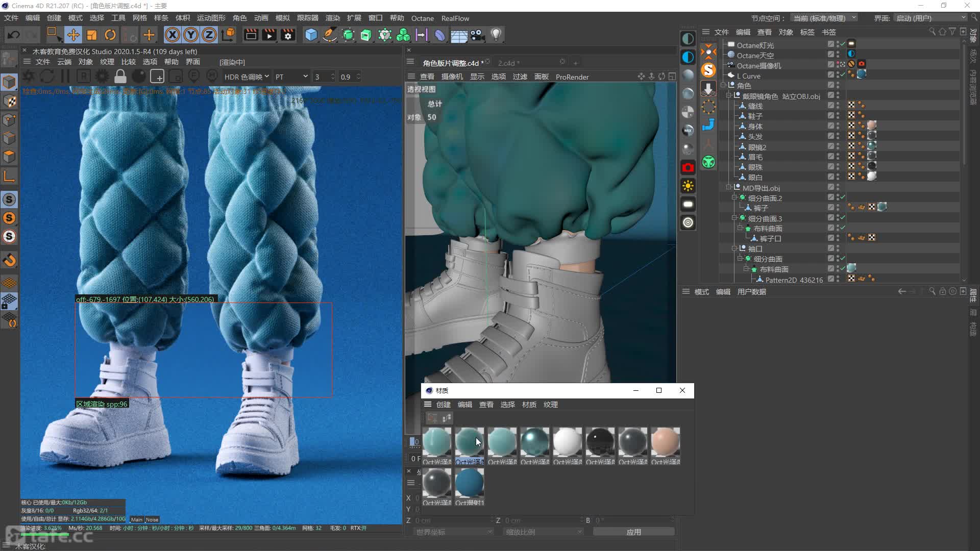The width and height of the screenshot is (980, 551).
Task: Open 云端 menu in Live Viewer
Action: (x=64, y=62)
